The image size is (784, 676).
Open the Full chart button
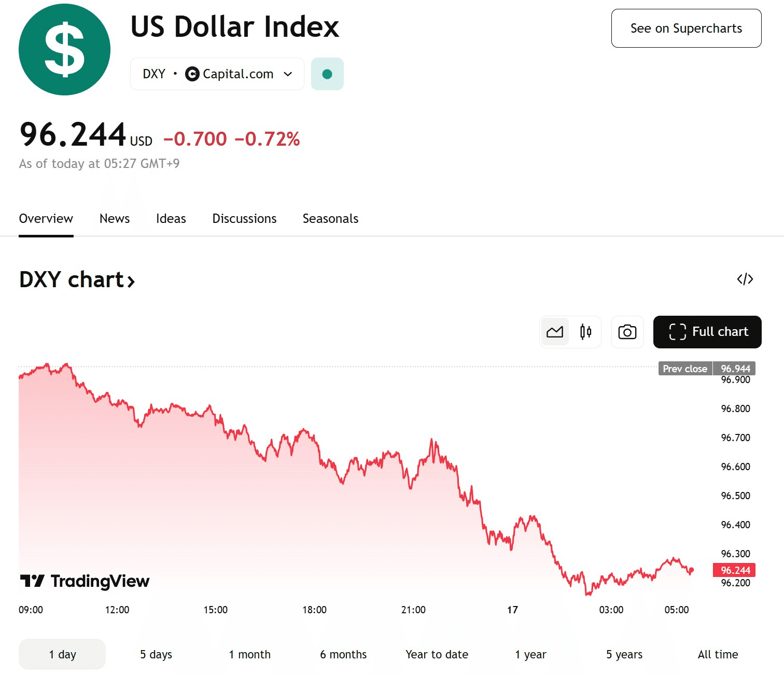tap(707, 332)
